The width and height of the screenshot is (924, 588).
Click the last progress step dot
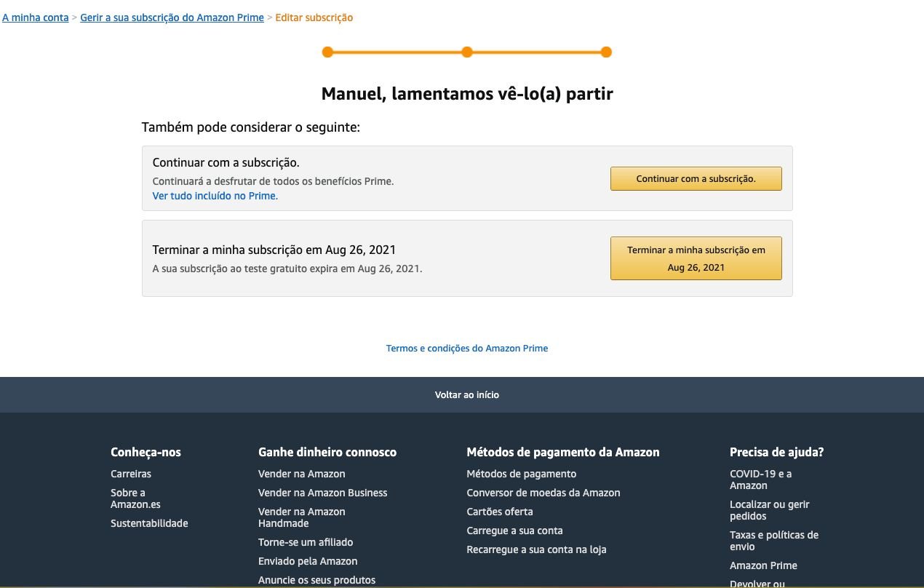606,52
